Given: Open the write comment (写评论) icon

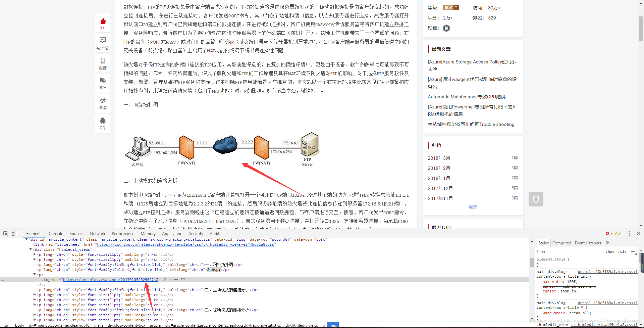Looking at the screenshot, I should (103, 40).
